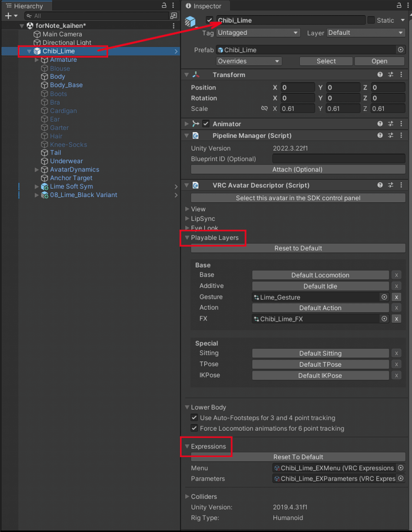Image resolution: width=412 pixels, height=532 pixels.
Task: Click the Default Sitting button
Action: [320, 354]
